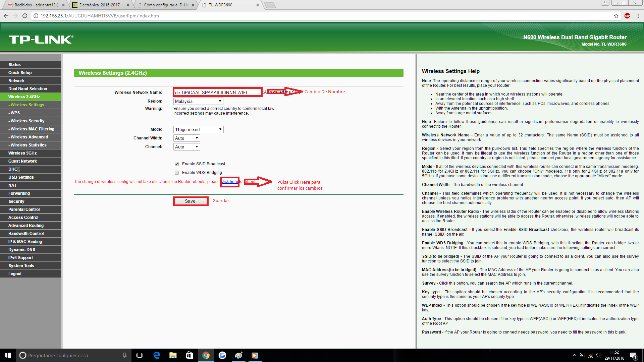Viewport: 644px width, 362px height.
Task: Open the taskbar clock and date
Action: (x=614, y=355)
